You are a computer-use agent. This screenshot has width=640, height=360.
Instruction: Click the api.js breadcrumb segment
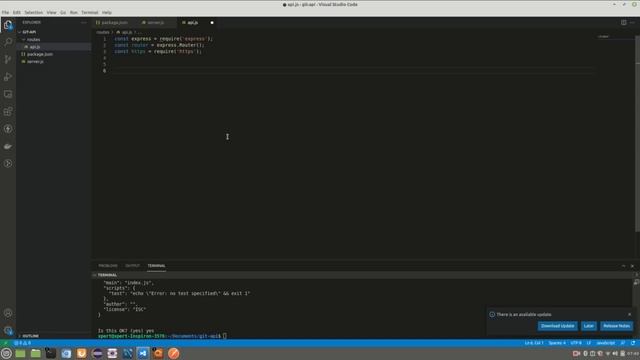point(125,32)
